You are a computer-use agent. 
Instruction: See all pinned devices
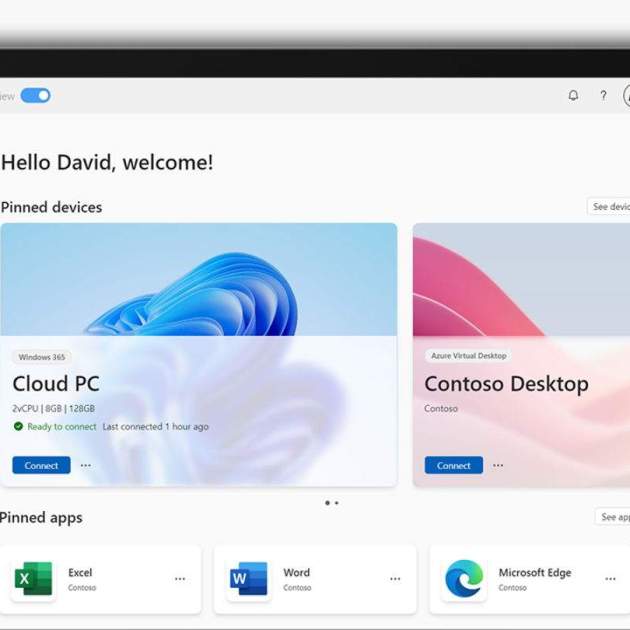609,207
